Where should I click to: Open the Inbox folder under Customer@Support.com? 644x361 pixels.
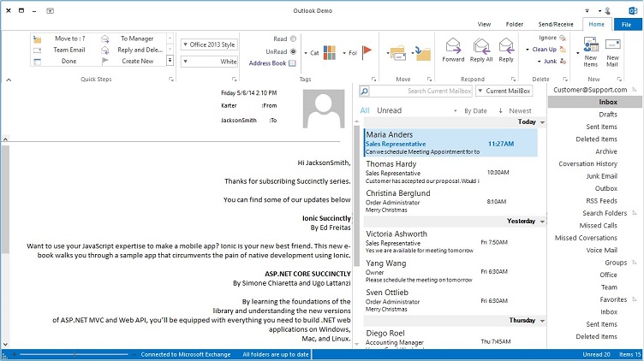(594, 102)
